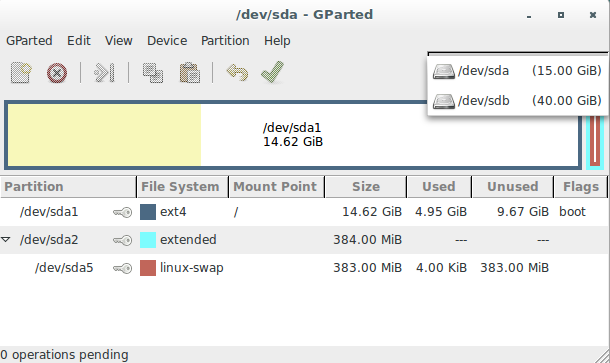Open the Device menu

point(167,40)
